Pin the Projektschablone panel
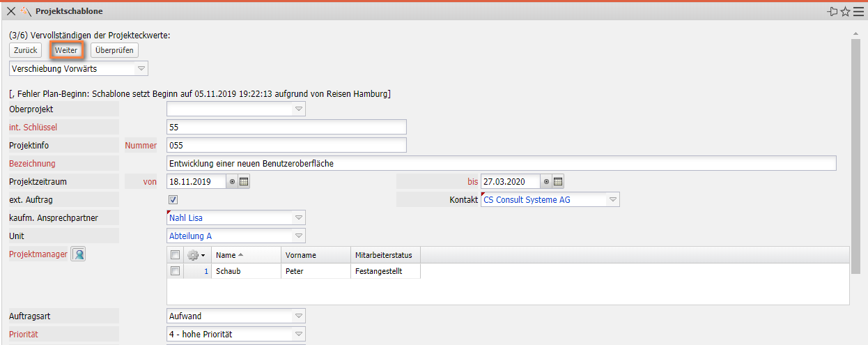The width and height of the screenshot is (868, 345). (832, 11)
